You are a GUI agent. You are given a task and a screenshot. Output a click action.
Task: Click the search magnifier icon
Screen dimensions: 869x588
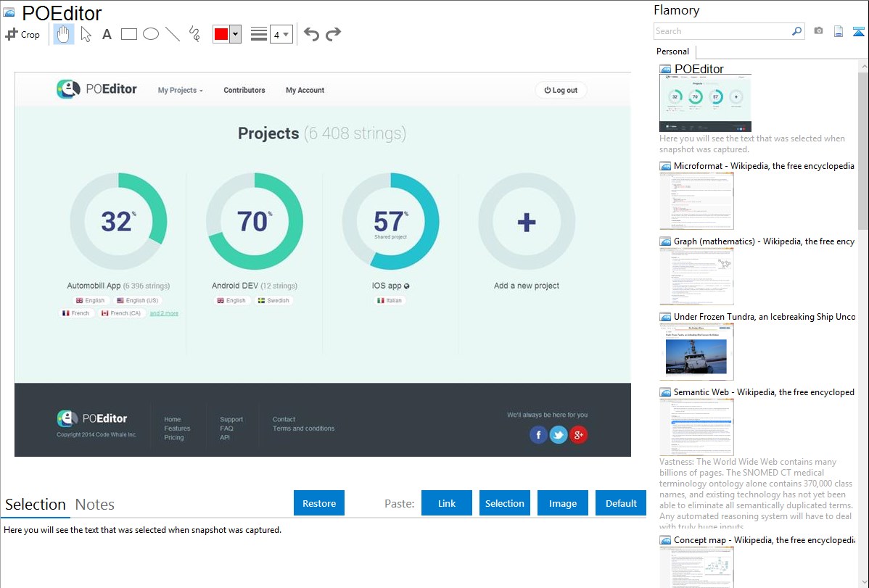797,31
